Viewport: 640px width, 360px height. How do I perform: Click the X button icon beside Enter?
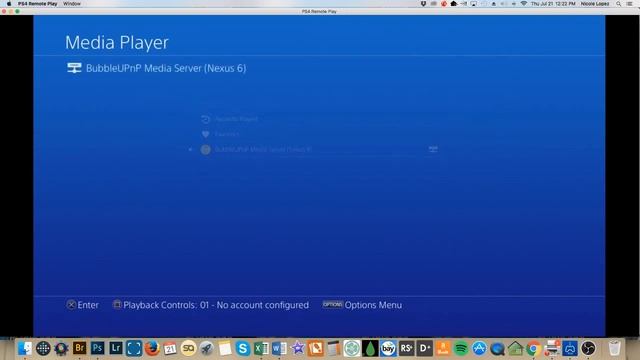click(71, 305)
